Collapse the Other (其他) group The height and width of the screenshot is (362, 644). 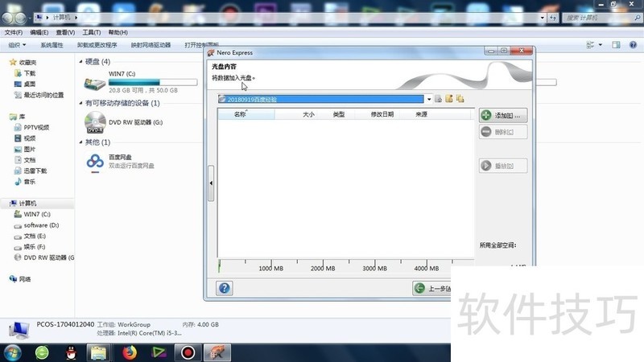click(81, 142)
